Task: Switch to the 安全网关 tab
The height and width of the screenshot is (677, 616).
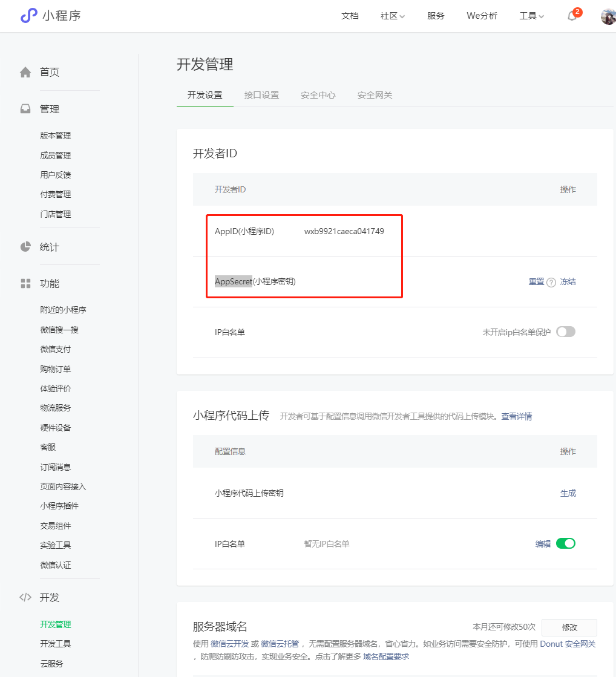Action: tap(375, 95)
